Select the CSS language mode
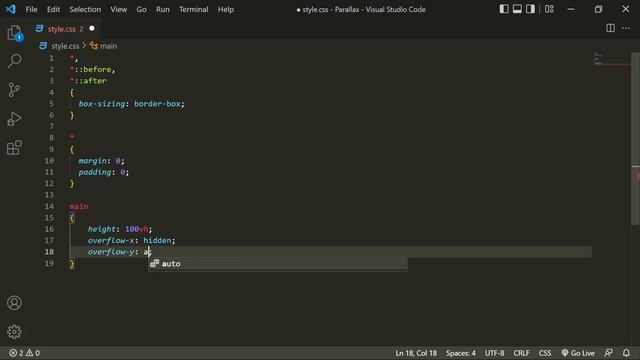Viewport: 640px width, 360px height. click(544, 353)
